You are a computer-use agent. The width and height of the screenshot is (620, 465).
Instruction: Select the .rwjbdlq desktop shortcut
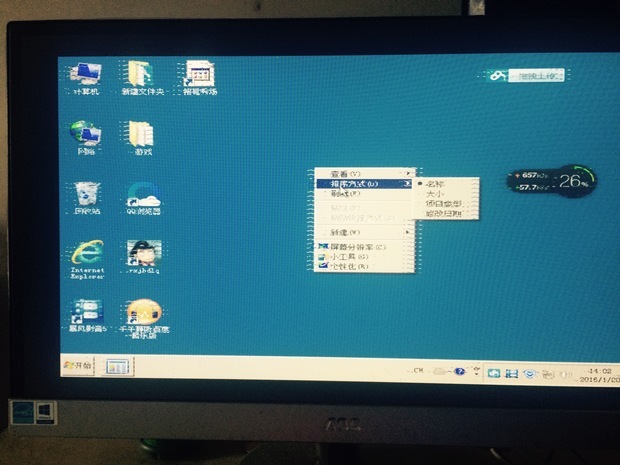[143, 257]
